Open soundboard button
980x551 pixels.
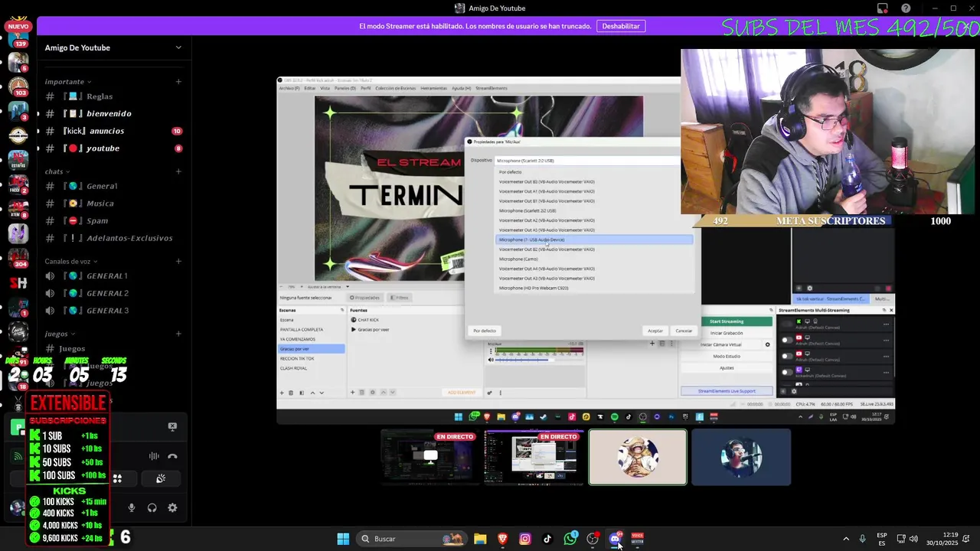pyautogui.click(x=161, y=478)
